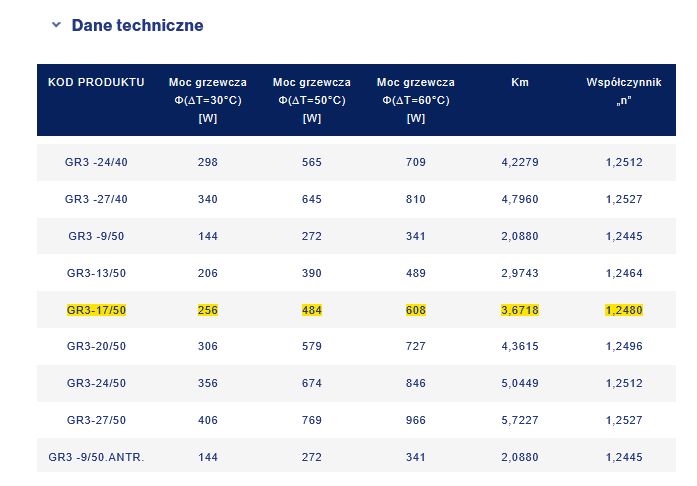Select product code GR3 -27/40
697x486 pixels.
96,199
